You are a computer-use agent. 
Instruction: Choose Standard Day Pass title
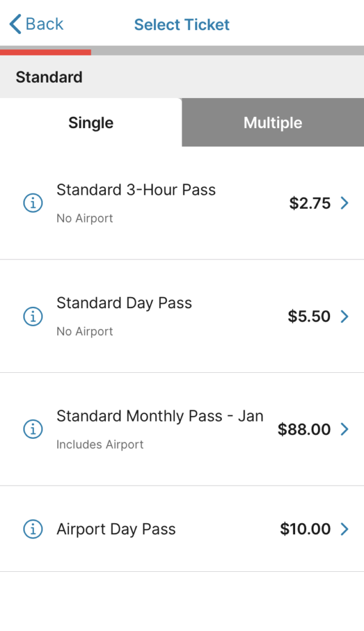124,303
